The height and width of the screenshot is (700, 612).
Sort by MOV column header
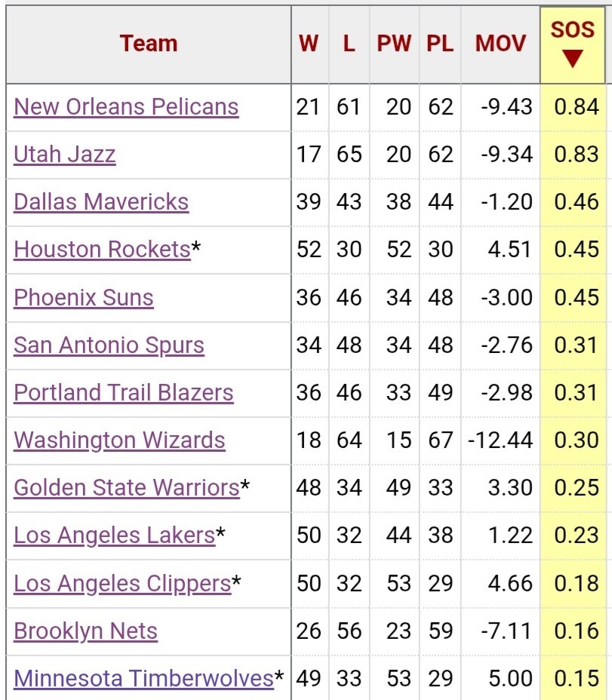[501, 44]
